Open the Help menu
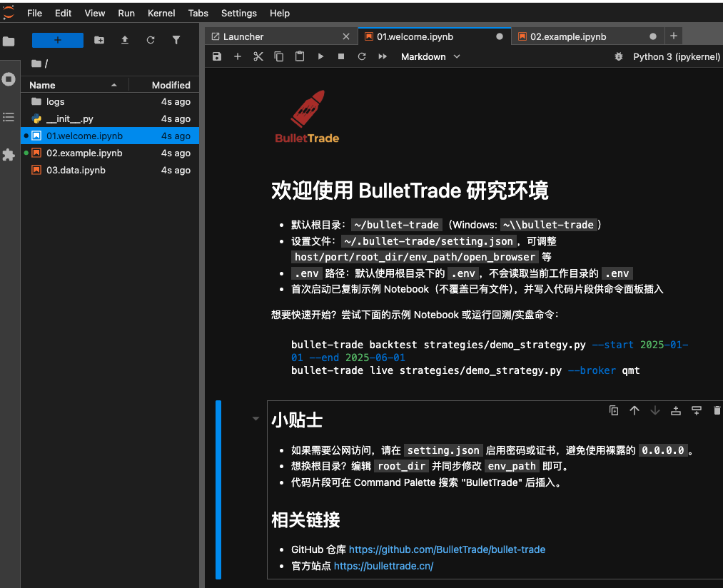The height and width of the screenshot is (588, 723). tap(280, 13)
